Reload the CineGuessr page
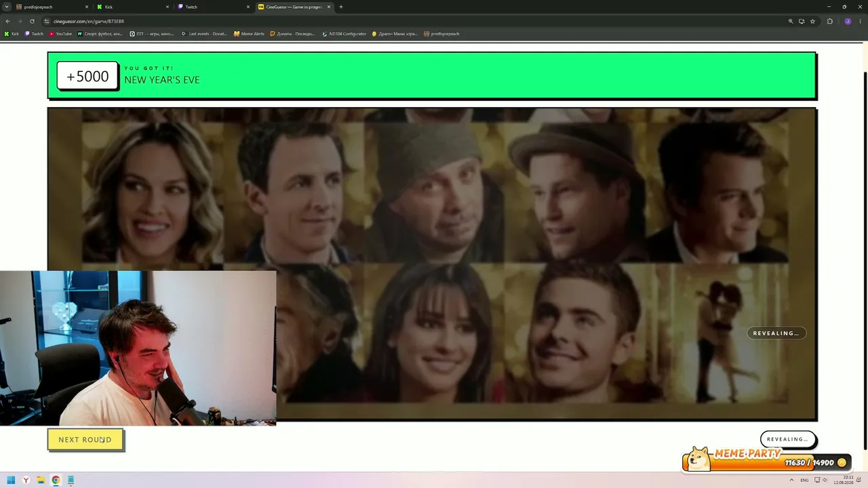 pyautogui.click(x=32, y=21)
